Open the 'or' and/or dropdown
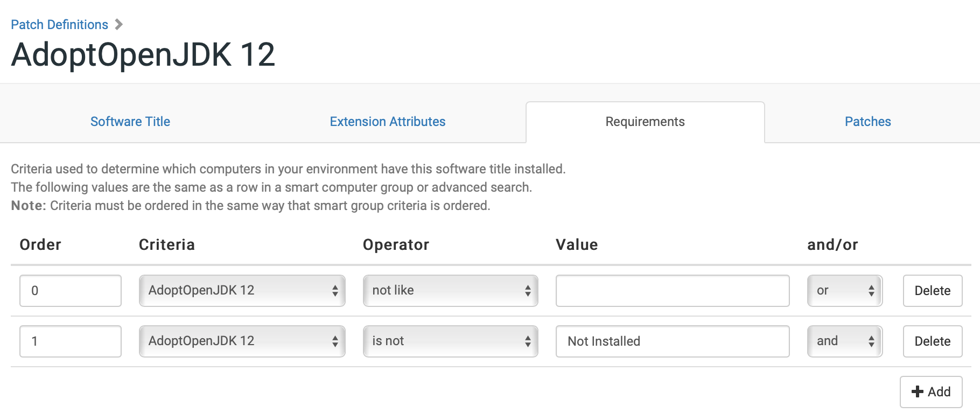Viewport: 980px width, 420px height. tap(845, 291)
